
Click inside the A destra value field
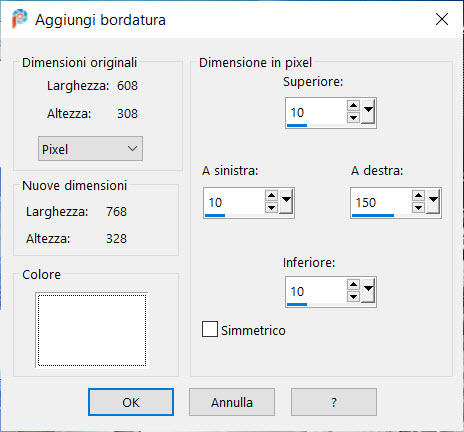(381, 202)
